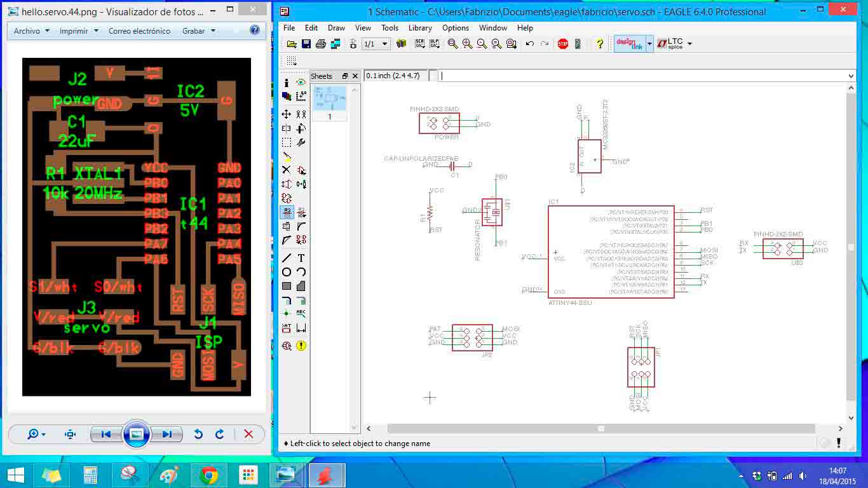This screenshot has height=488, width=868.
Task: Click the Undo arrow in EAGLE
Action: coord(530,44)
